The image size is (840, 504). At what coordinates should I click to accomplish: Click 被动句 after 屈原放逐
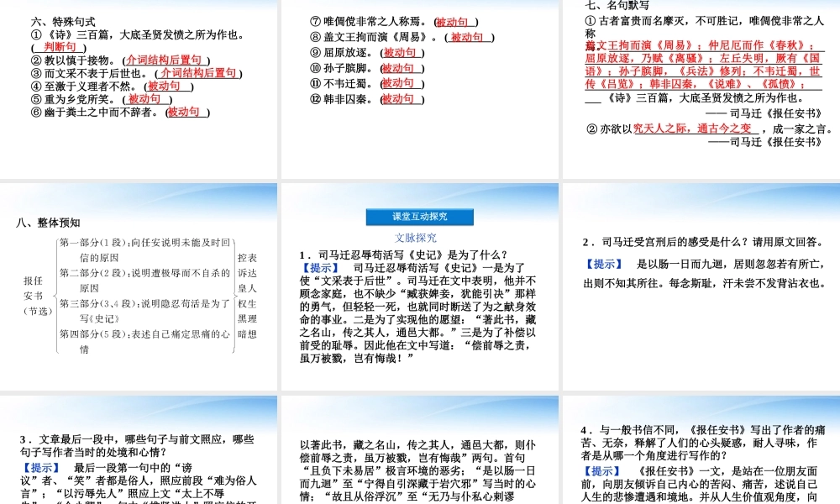(x=400, y=52)
